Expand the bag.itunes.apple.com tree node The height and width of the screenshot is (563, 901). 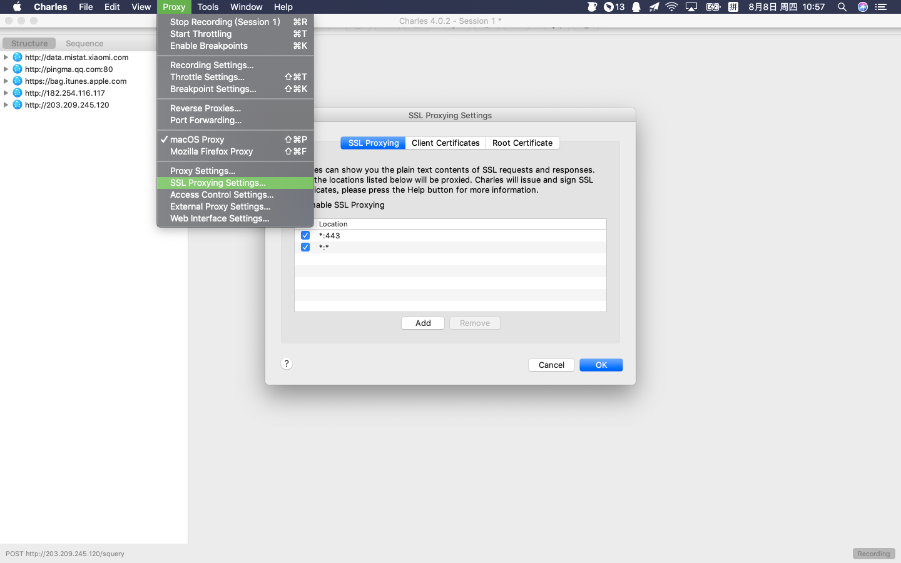[6, 81]
